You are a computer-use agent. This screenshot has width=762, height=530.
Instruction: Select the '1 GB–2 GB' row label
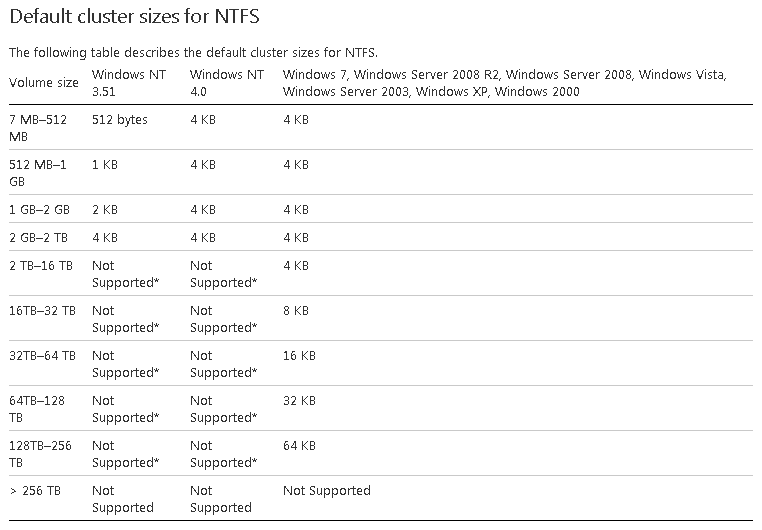39,210
